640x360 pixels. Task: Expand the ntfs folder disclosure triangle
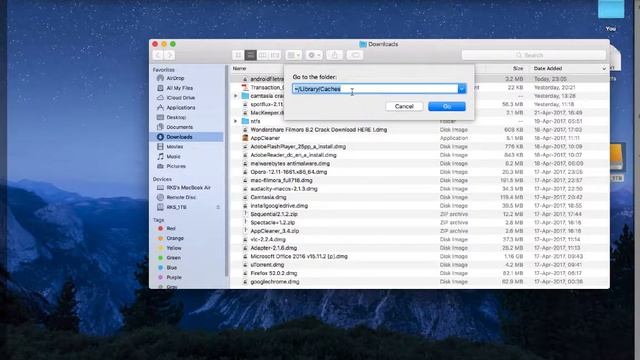[236, 121]
